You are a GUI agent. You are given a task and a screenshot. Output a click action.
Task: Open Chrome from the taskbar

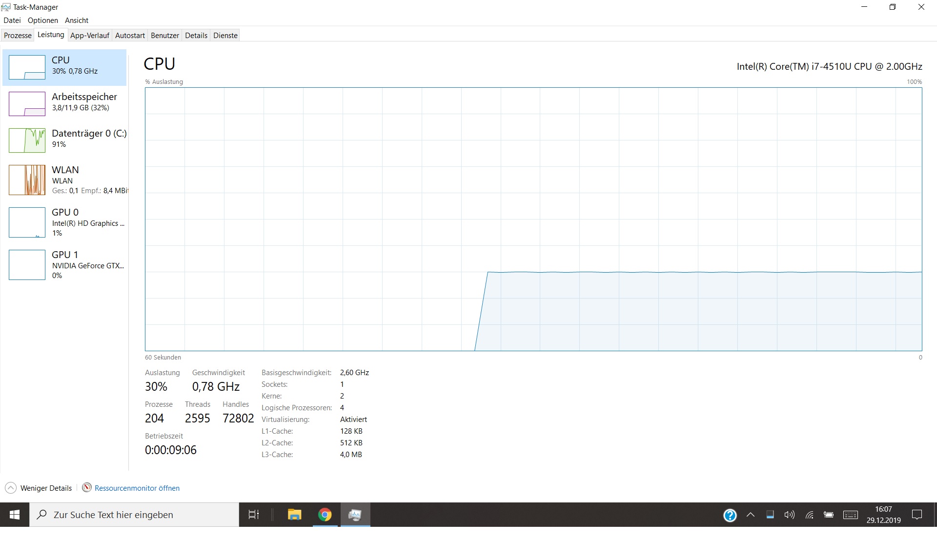click(325, 515)
